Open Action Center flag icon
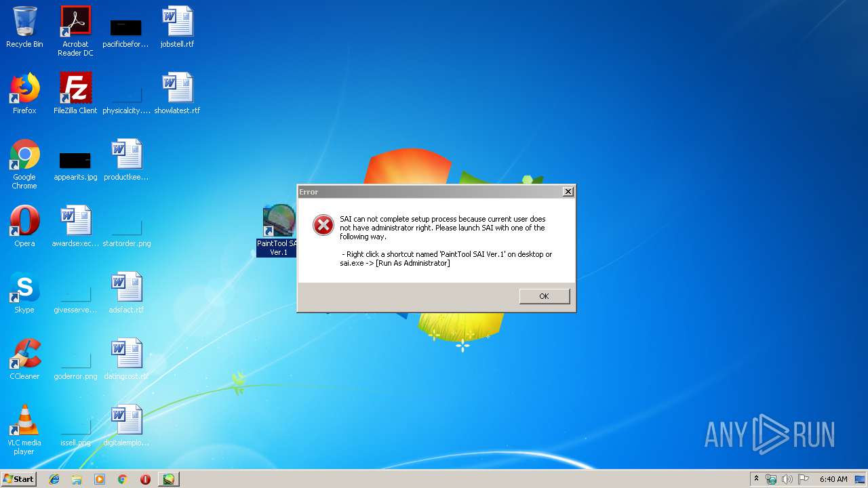This screenshot has height=488, width=868. coord(804,479)
